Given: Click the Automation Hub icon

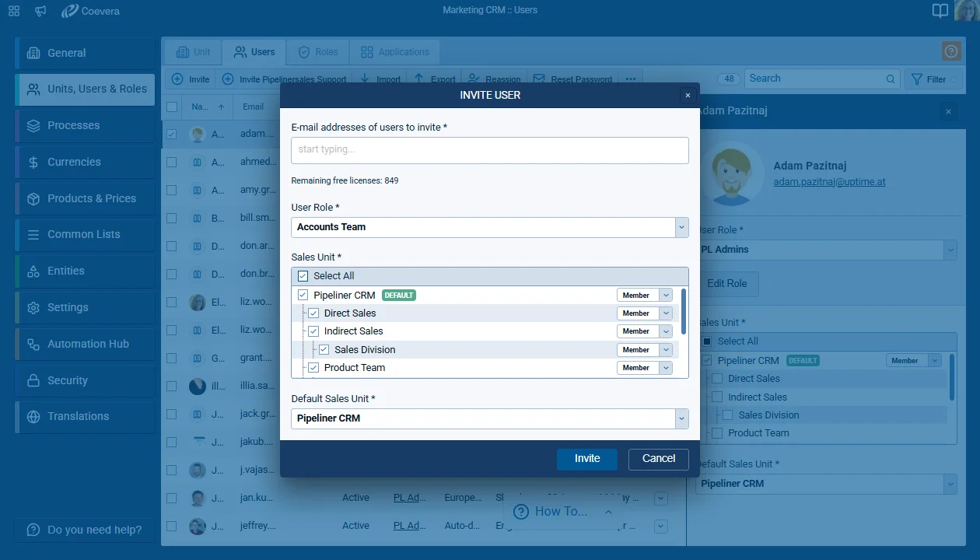Looking at the screenshot, I should click(x=33, y=344).
